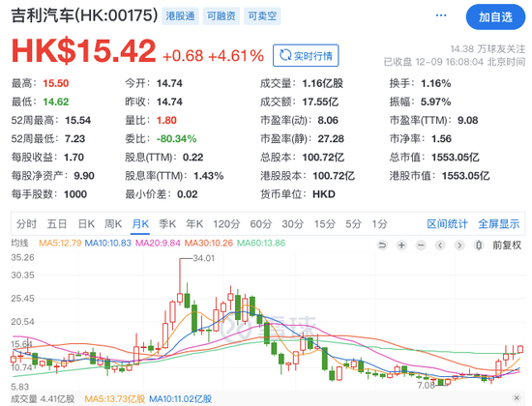Click the volume MA10:11.02亿股 label

pyautogui.click(x=181, y=399)
